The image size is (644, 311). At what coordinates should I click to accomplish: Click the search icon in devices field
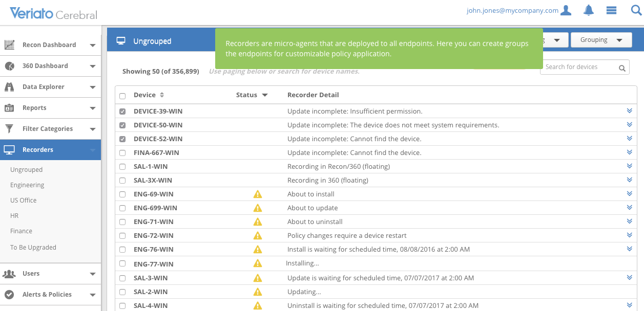pyautogui.click(x=622, y=68)
